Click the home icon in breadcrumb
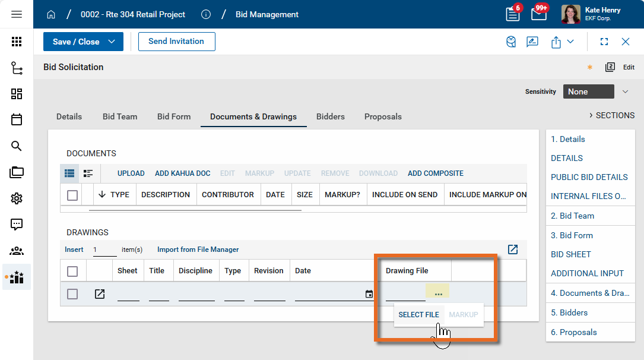 pos(51,14)
